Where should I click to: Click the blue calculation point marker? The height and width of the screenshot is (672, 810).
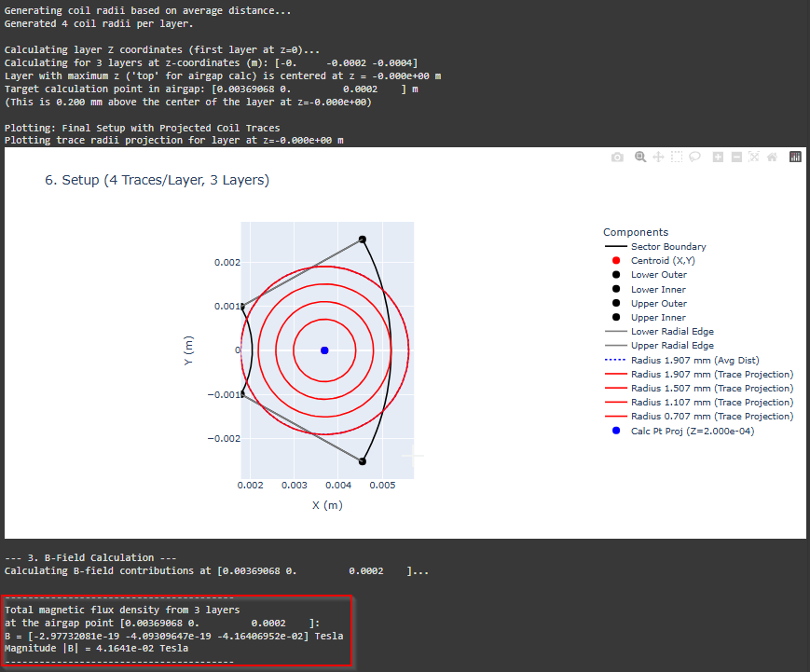324,350
